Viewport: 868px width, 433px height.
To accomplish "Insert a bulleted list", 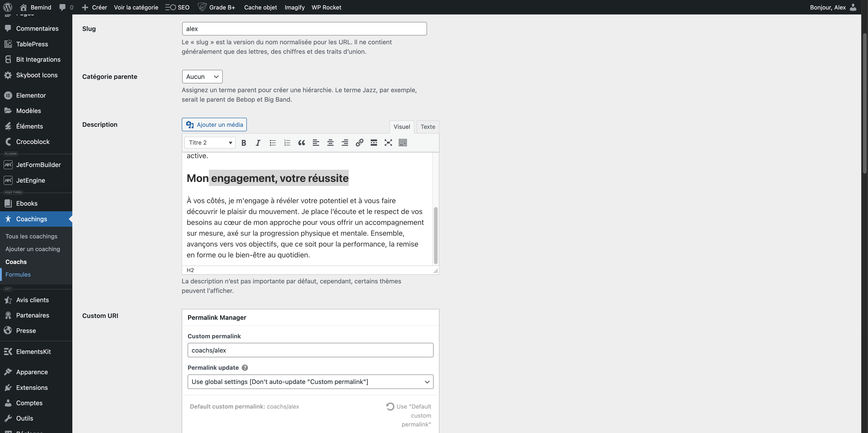I will (273, 143).
